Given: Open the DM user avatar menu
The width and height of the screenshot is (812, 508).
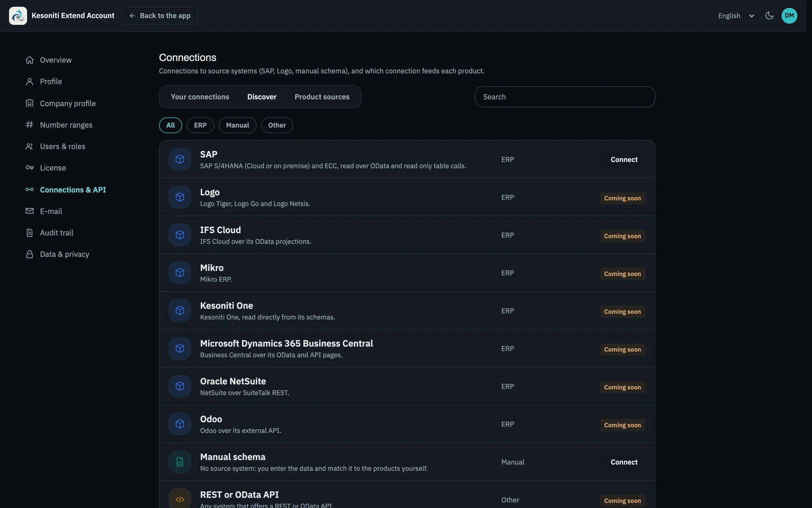Looking at the screenshot, I should [x=789, y=16].
